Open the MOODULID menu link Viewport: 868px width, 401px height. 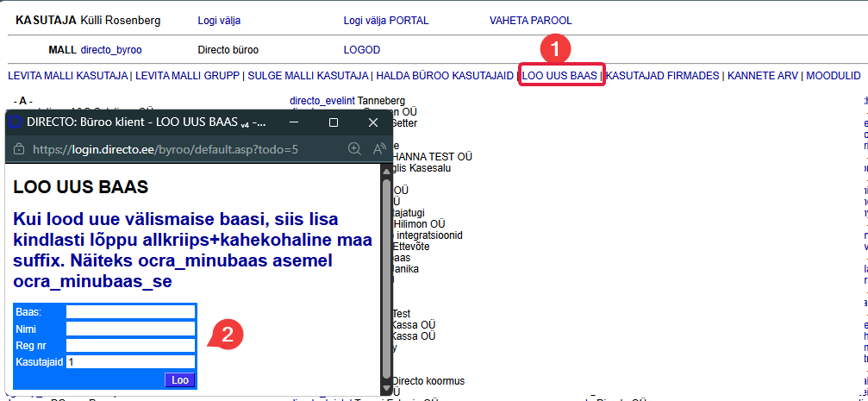point(833,76)
